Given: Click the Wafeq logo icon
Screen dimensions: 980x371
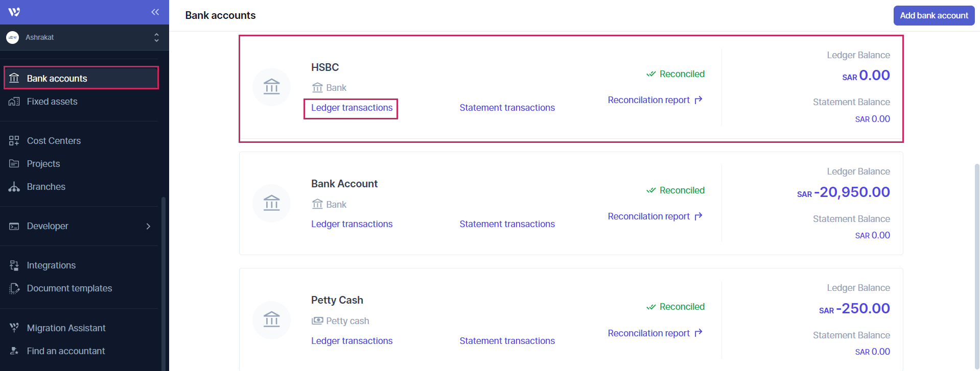Looking at the screenshot, I should (14, 12).
